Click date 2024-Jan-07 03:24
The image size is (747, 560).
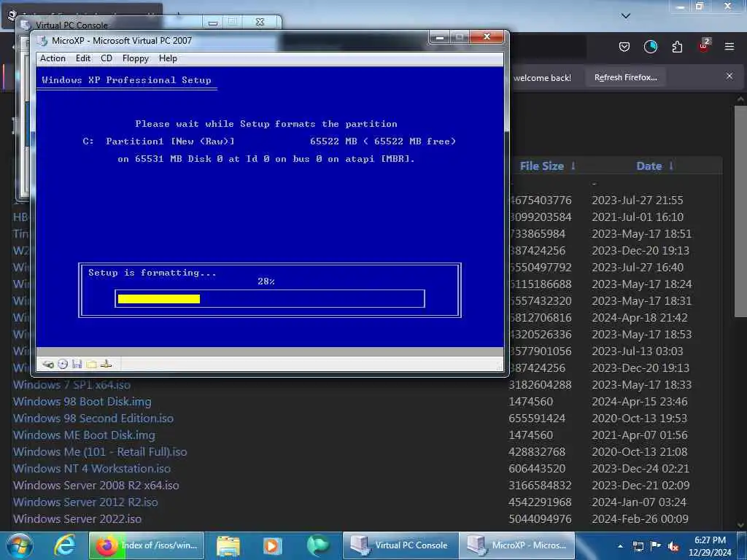tap(639, 502)
